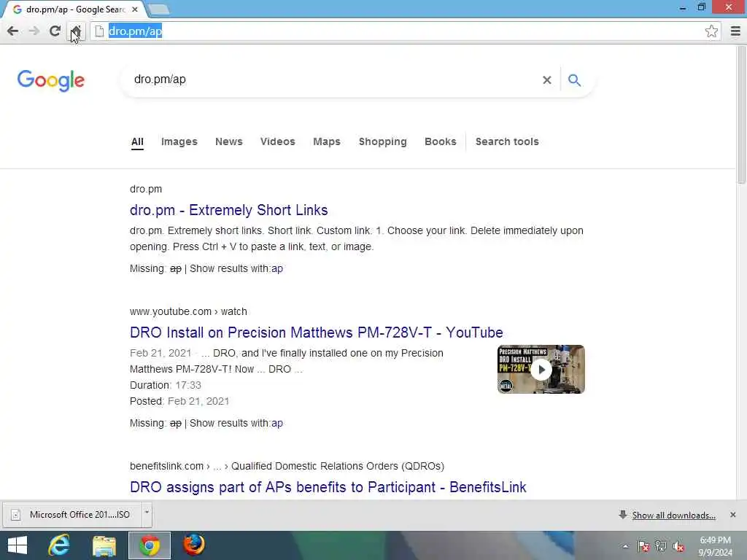The width and height of the screenshot is (747, 560).
Task: Open the Microsoft Office ISO download dropdown arrow
Action: pyautogui.click(x=147, y=514)
